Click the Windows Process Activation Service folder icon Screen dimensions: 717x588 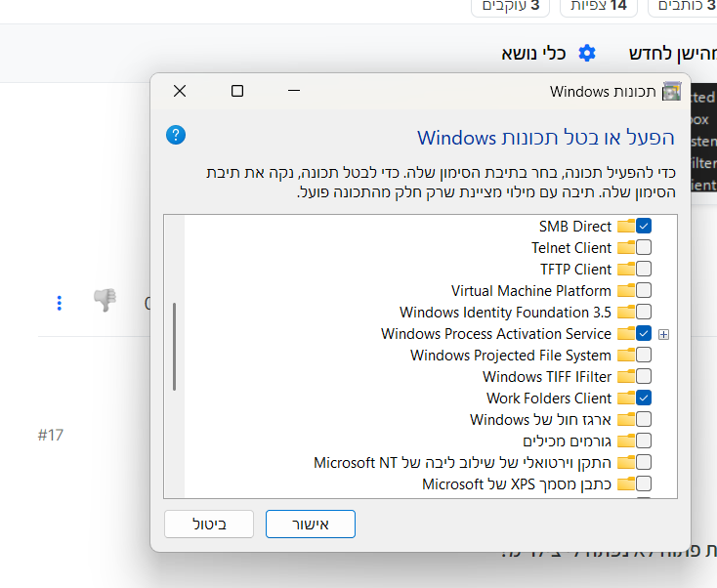(x=626, y=333)
